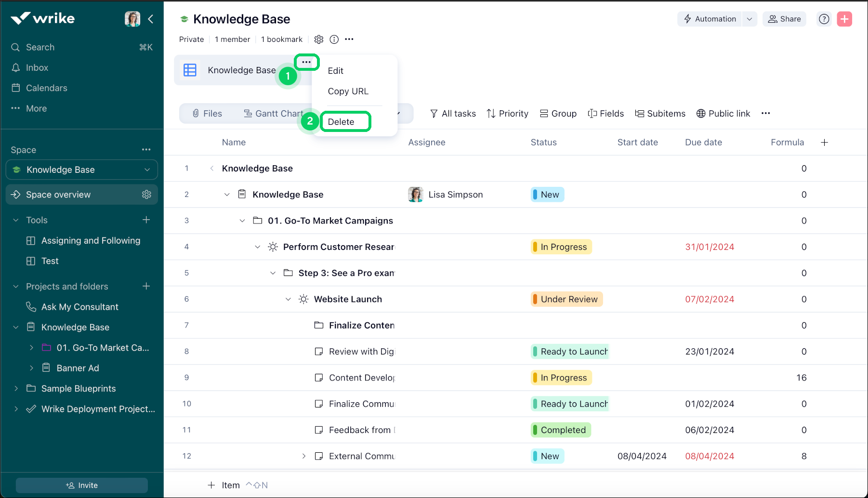Open the help question mark icon

pos(824,19)
